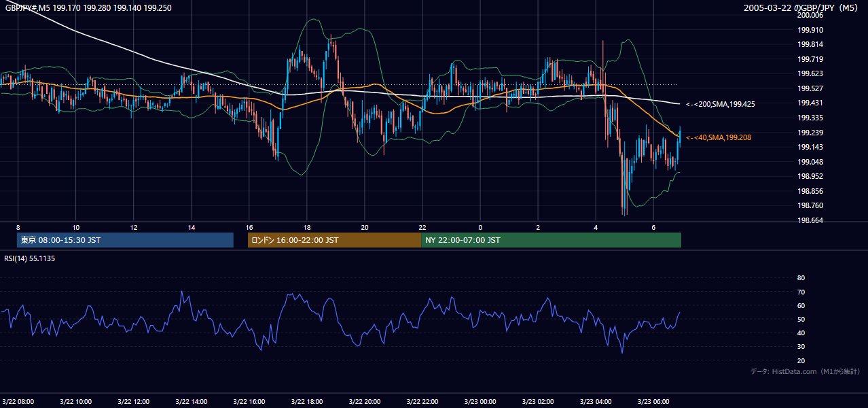This screenshot has width=868, height=408.
Task: Click the 3/23 02:00 date label
Action: point(538,401)
